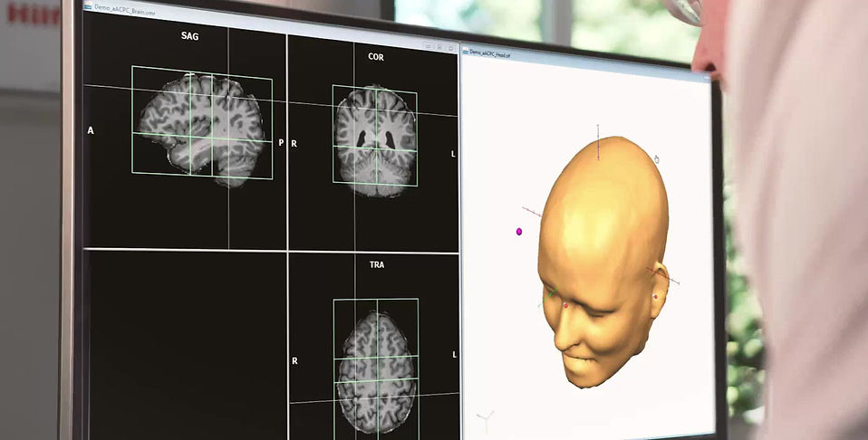The width and height of the screenshot is (868, 440).
Task: Click the 'R' label beside the TRA view
Action: coord(294,361)
